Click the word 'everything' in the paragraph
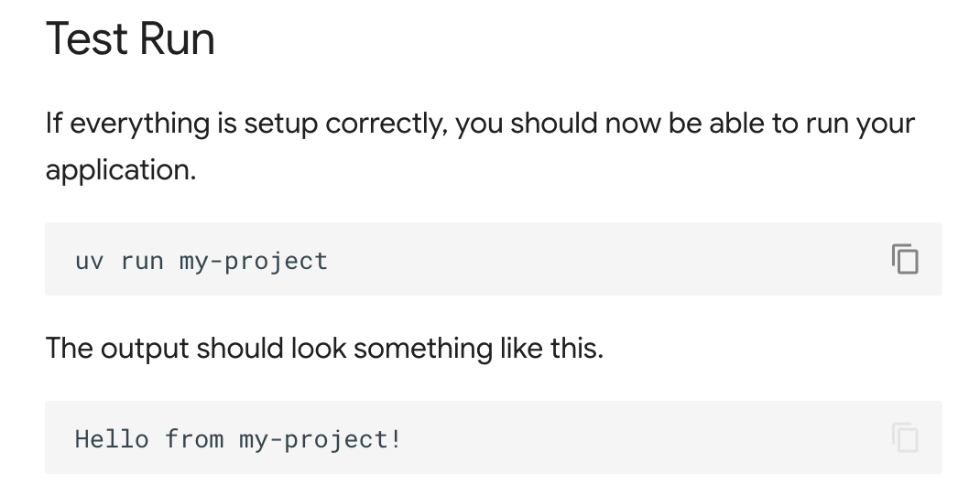 pyautogui.click(x=140, y=124)
